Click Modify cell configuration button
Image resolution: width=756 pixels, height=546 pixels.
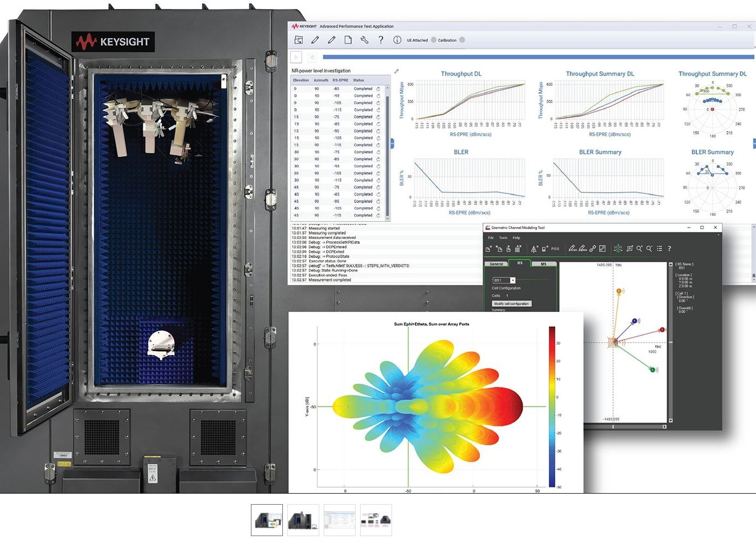click(511, 304)
